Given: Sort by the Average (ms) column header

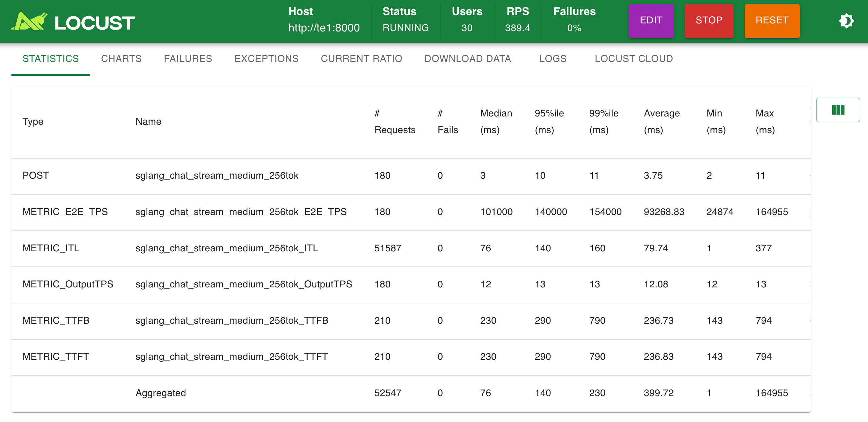Looking at the screenshot, I should [661, 122].
